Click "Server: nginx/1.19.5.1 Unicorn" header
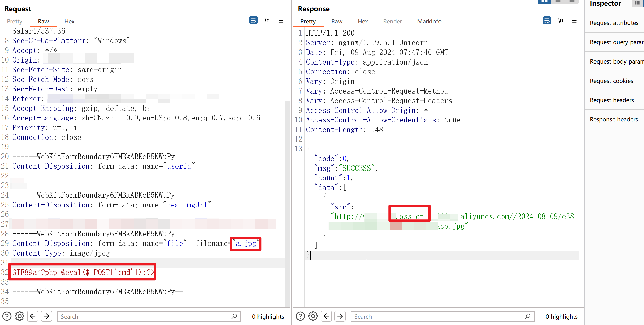The image size is (644, 325). point(367,43)
